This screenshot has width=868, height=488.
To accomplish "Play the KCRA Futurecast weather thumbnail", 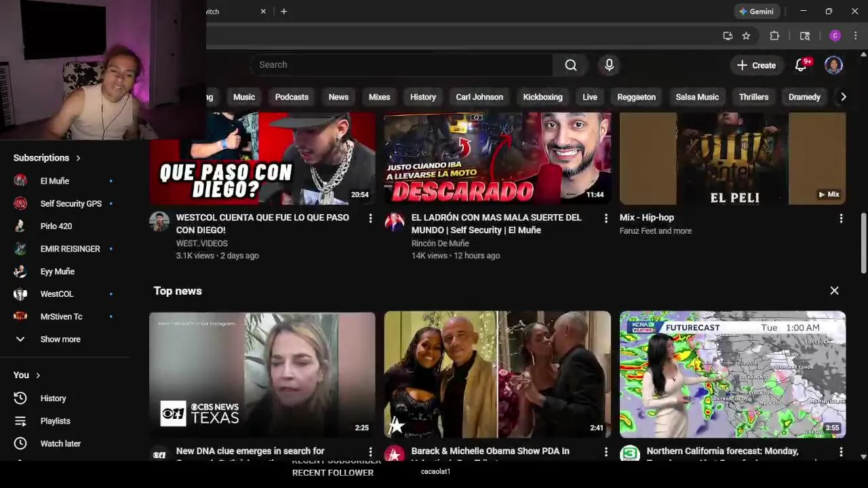I will click(732, 375).
